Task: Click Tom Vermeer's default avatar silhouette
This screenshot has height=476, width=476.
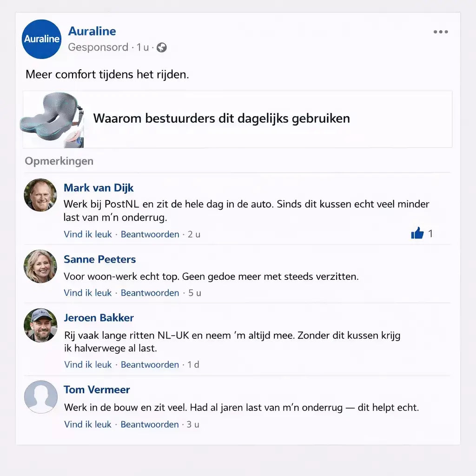Action: pyautogui.click(x=41, y=397)
